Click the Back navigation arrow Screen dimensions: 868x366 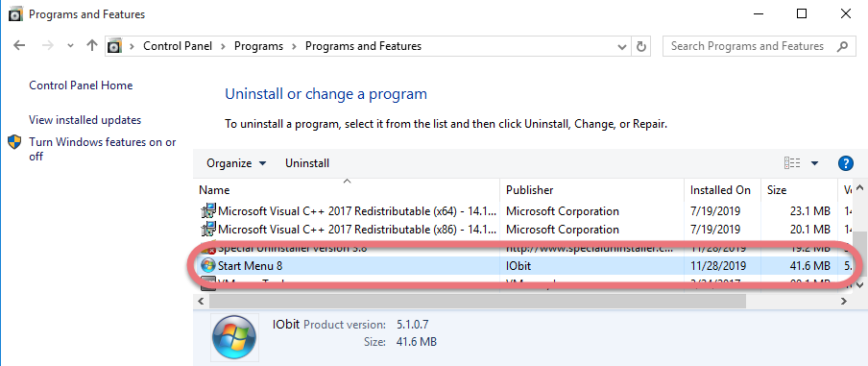(x=19, y=46)
